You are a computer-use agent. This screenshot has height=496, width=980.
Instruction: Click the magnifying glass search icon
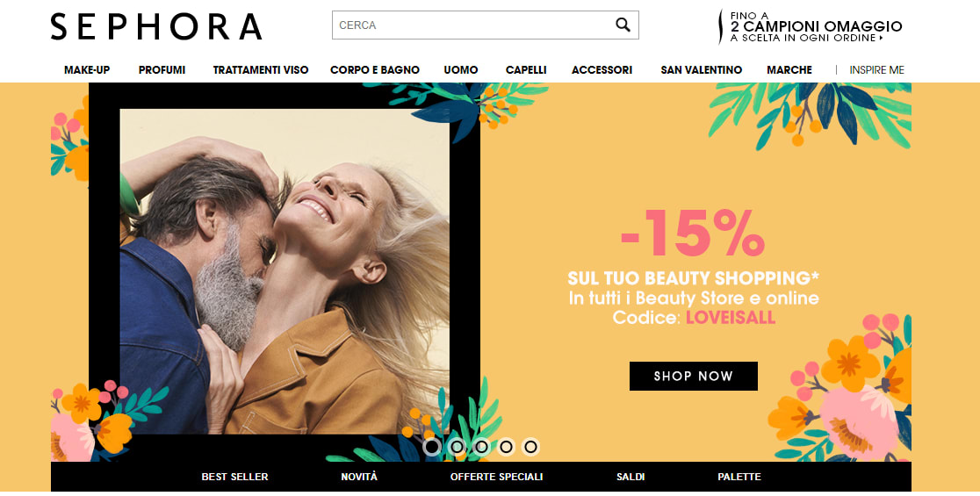tap(623, 25)
